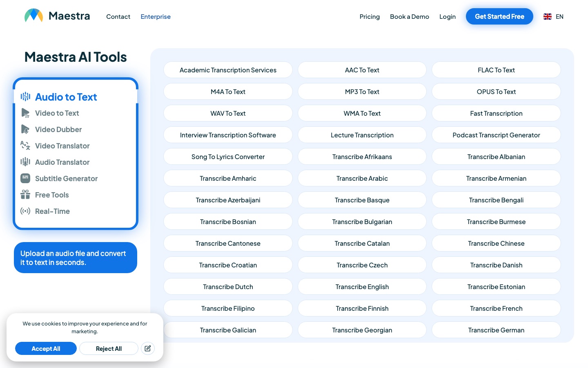
Task: Click Transcribe Chinese
Action: coord(496,243)
